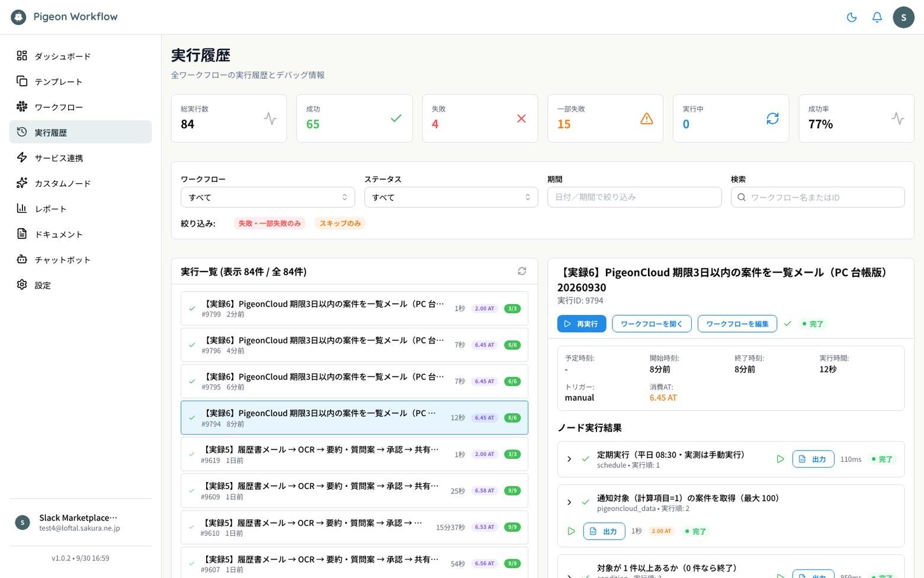Screen dimensions: 924x578
Task: Open 出力 for the 定期実行 node
Action: 813,459
